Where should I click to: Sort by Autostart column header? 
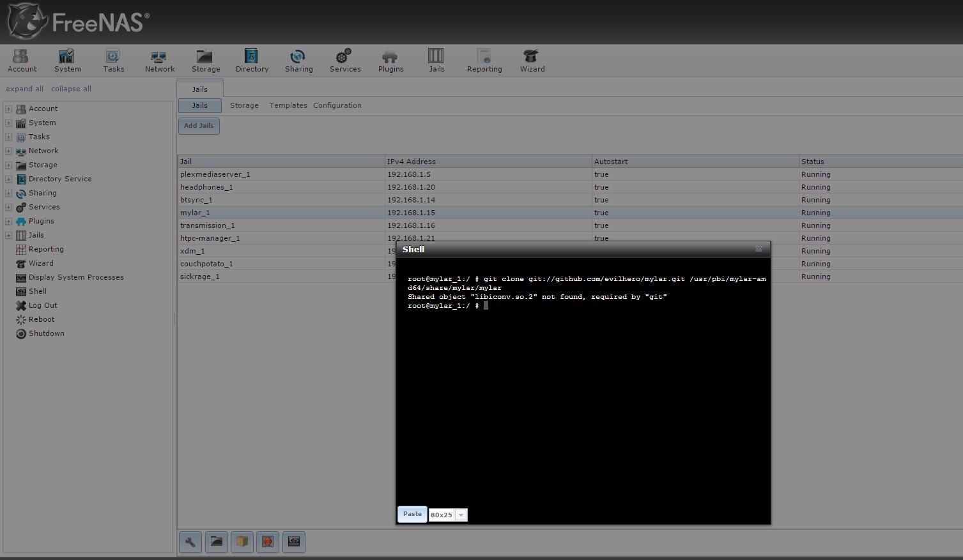pos(695,162)
